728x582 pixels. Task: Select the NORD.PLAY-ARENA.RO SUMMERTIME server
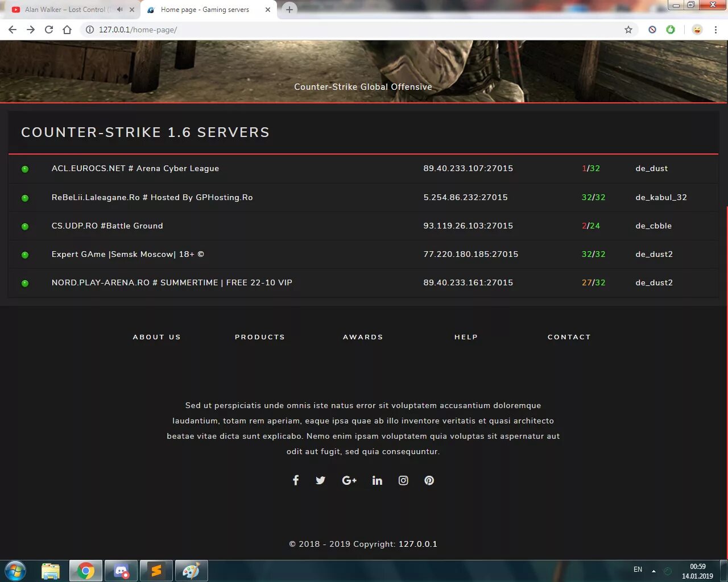click(x=172, y=282)
